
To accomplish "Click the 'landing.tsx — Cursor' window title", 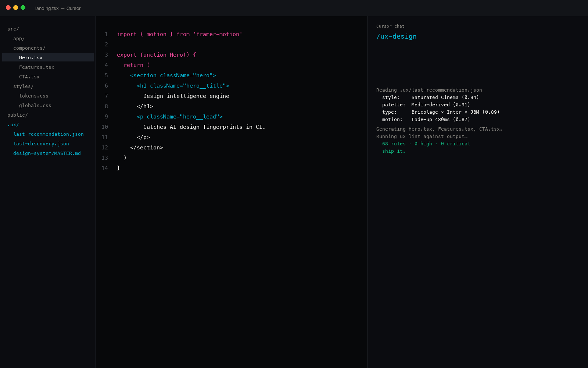I will click(x=58, y=8).
